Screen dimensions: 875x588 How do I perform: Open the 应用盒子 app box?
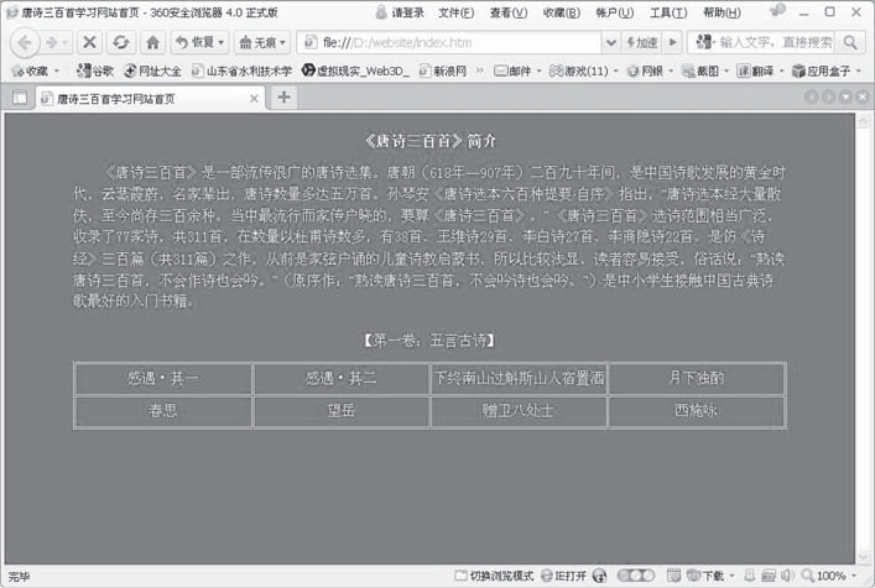click(827, 71)
